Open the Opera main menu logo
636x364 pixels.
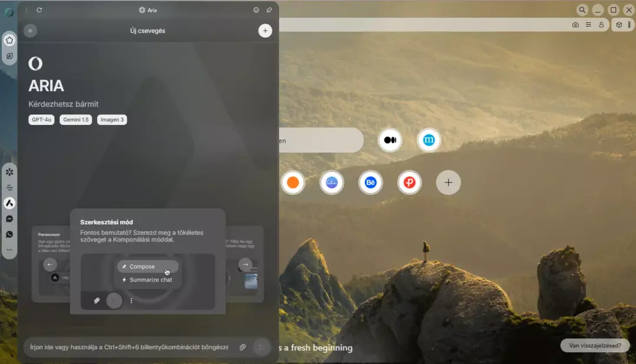9,12
